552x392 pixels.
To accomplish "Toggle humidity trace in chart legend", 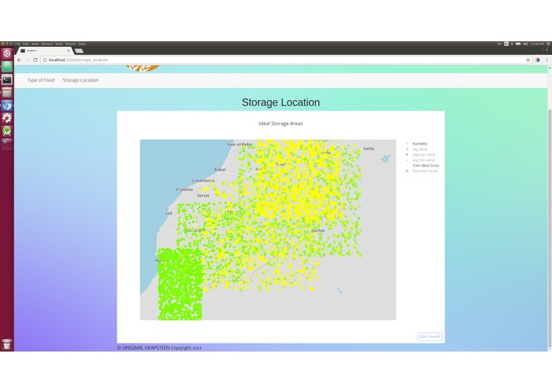I will 419,144.
